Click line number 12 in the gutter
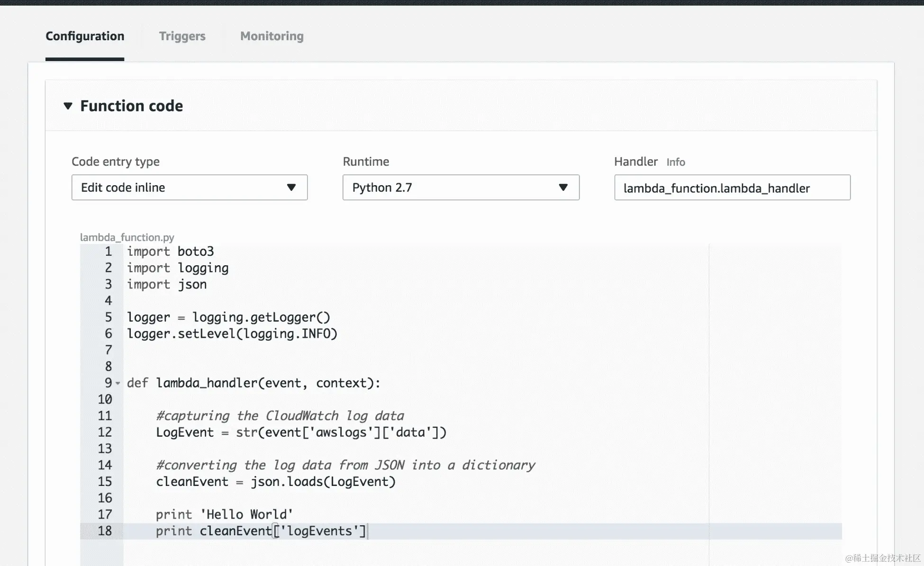Screen dimensions: 924x566 click(105, 432)
